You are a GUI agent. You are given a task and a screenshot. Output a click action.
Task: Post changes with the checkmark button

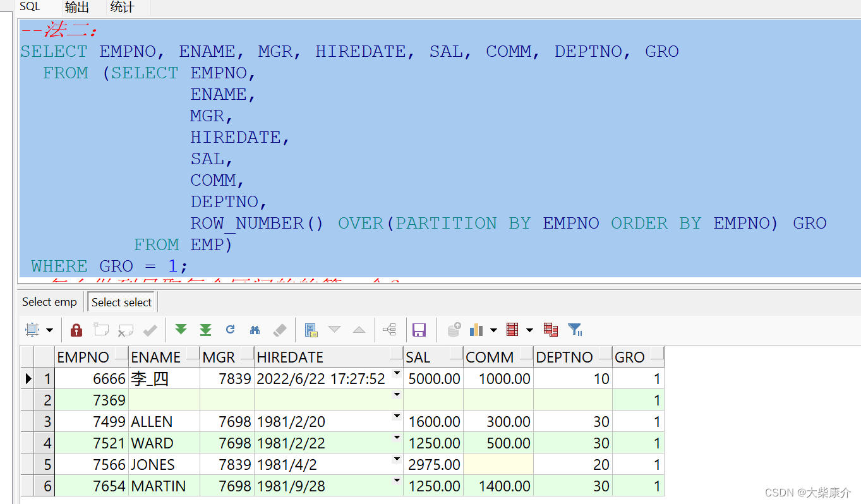tap(150, 329)
